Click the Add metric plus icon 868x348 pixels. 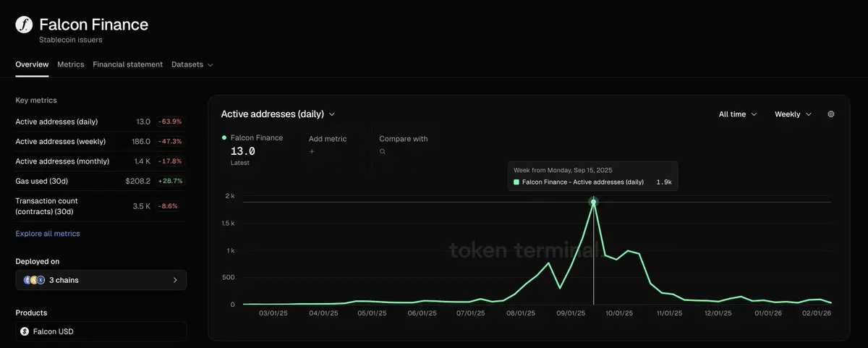pyautogui.click(x=312, y=152)
